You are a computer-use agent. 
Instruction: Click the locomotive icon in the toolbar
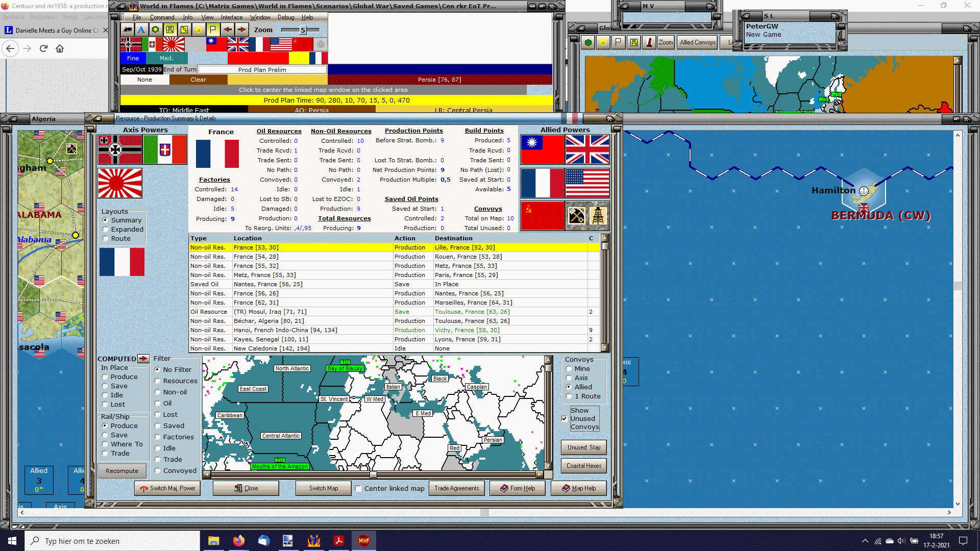pos(128,30)
